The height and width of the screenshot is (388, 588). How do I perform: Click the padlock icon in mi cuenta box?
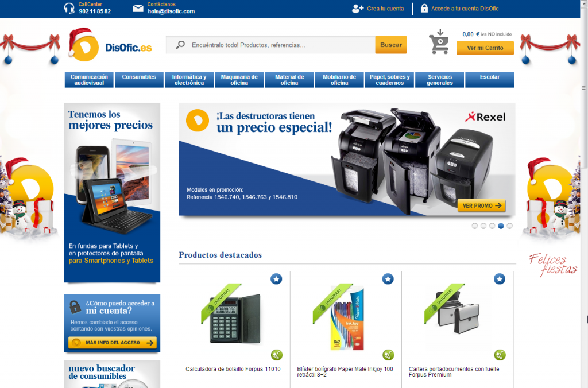pos(75,307)
